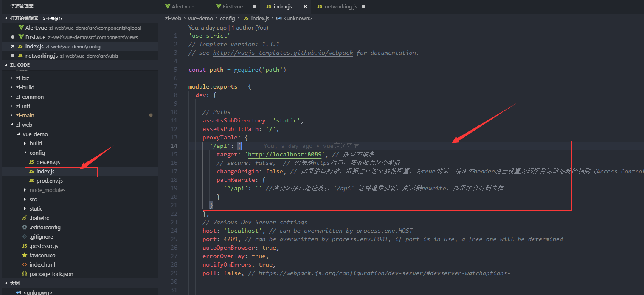Expand the build folder
Viewport: 644px width, 295px height.
point(36,143)
